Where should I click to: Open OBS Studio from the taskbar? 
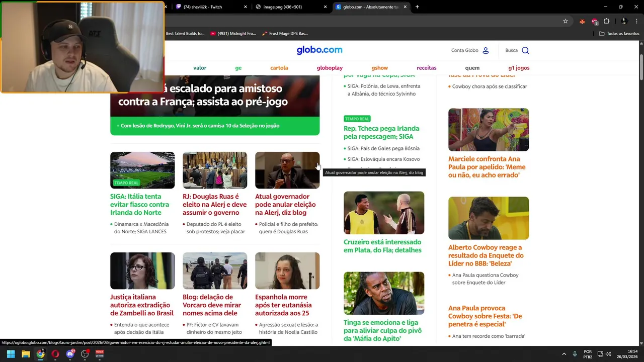click(x=85, y=354)
